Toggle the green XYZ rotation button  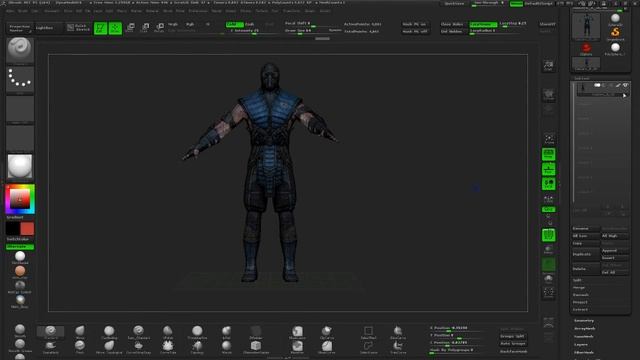pos(549,209)
